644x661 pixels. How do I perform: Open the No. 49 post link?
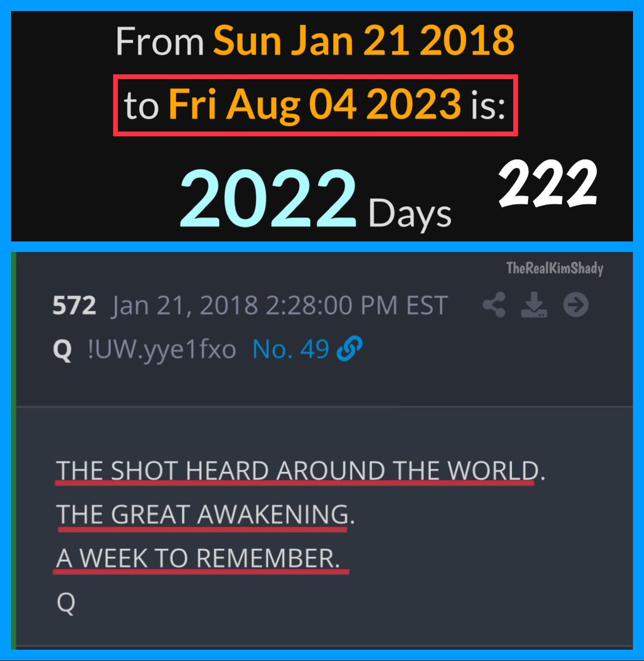(x=291, y=349)
